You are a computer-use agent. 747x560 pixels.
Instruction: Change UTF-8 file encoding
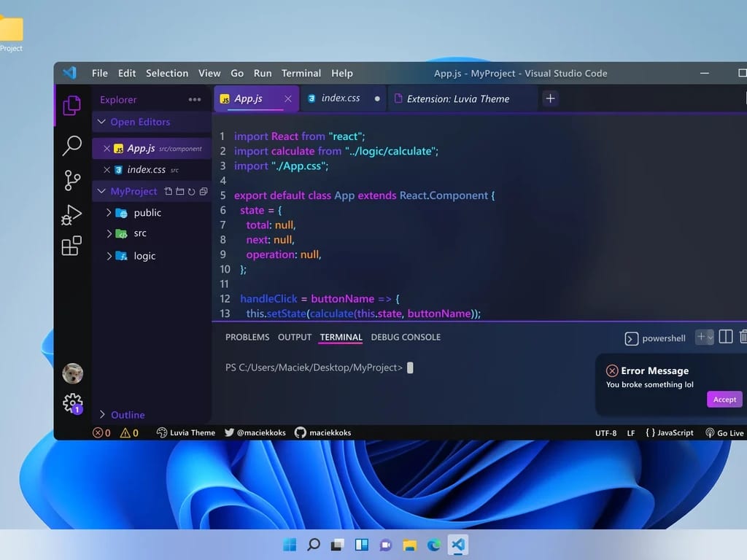(x=605, y=433)
